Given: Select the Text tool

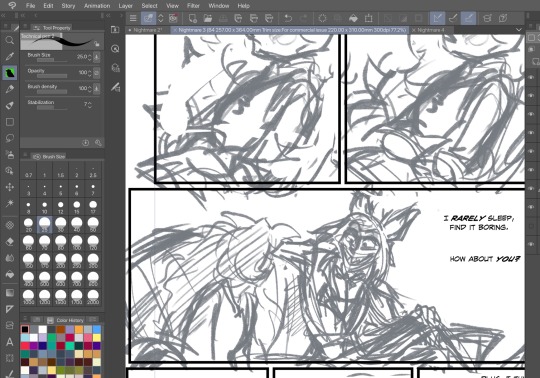Looking at the screenshot, I should point(10,342).
